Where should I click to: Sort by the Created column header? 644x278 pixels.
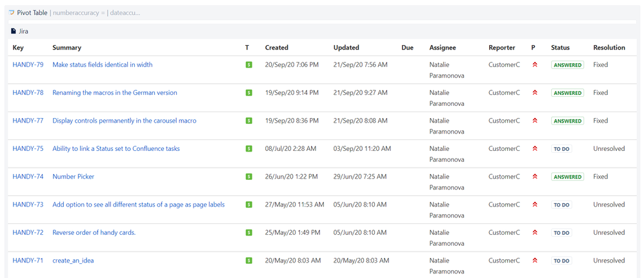pos(276,48)
